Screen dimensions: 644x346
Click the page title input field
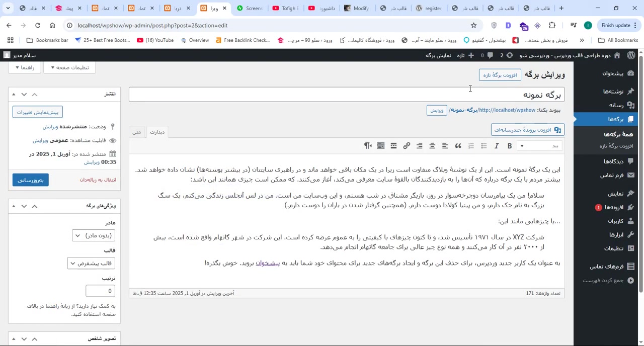coord(347,95)
